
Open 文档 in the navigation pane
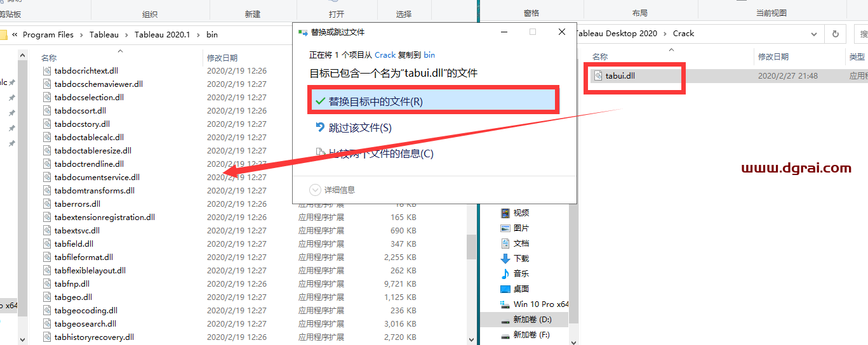521,244
